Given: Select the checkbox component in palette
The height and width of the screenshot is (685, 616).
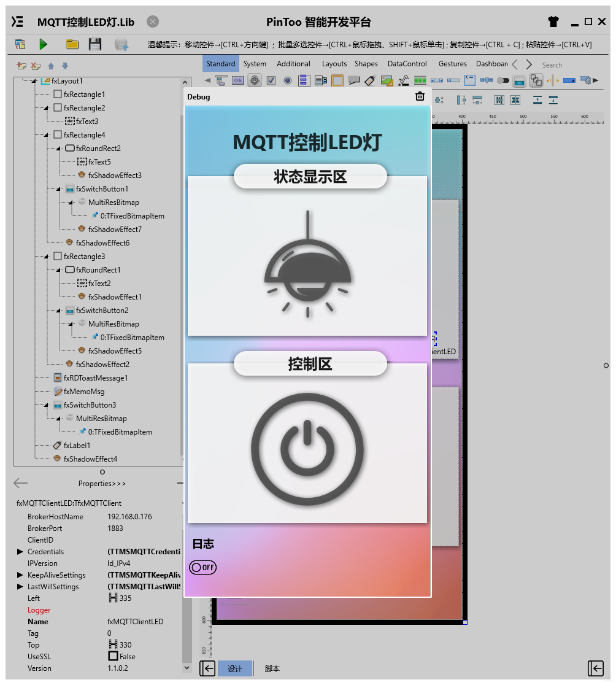Looking at the screenshot, I should [271, 80].
